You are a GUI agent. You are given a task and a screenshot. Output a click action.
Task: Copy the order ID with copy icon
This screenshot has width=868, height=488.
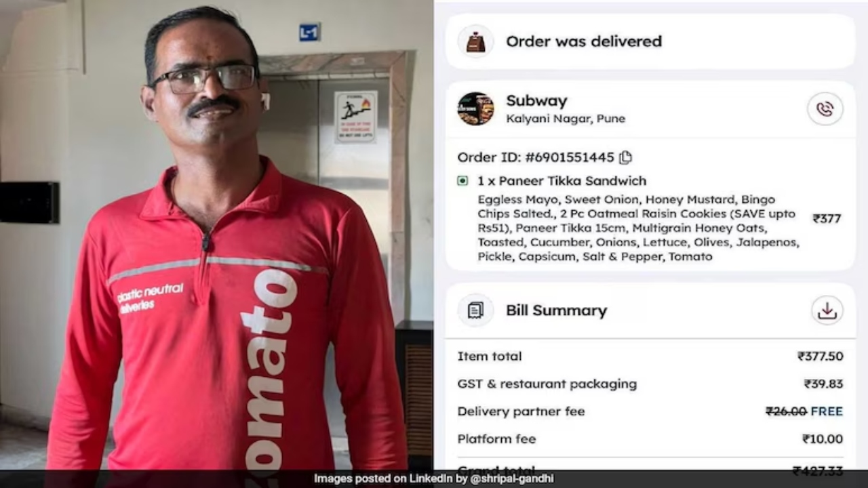point(625,158)
